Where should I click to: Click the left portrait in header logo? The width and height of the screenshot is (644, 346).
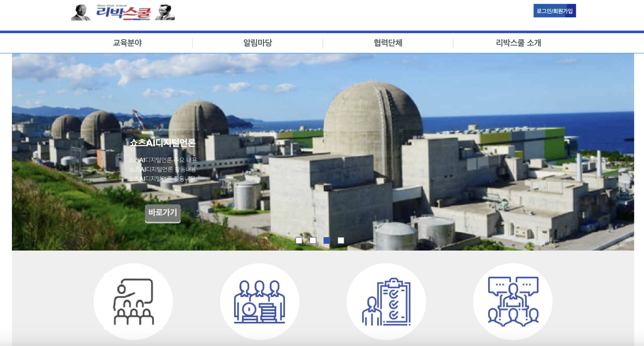coord(81,12)
